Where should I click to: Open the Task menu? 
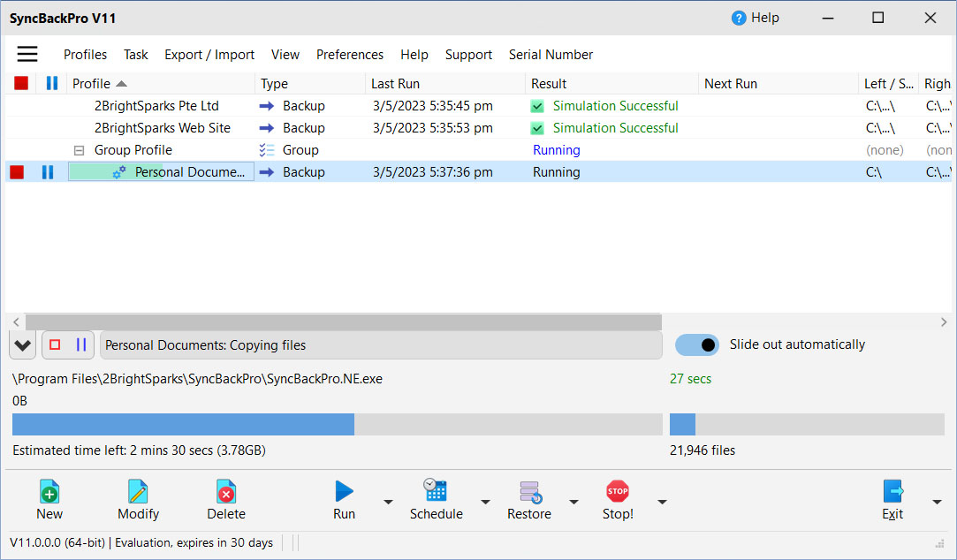(x=135, y=55)
